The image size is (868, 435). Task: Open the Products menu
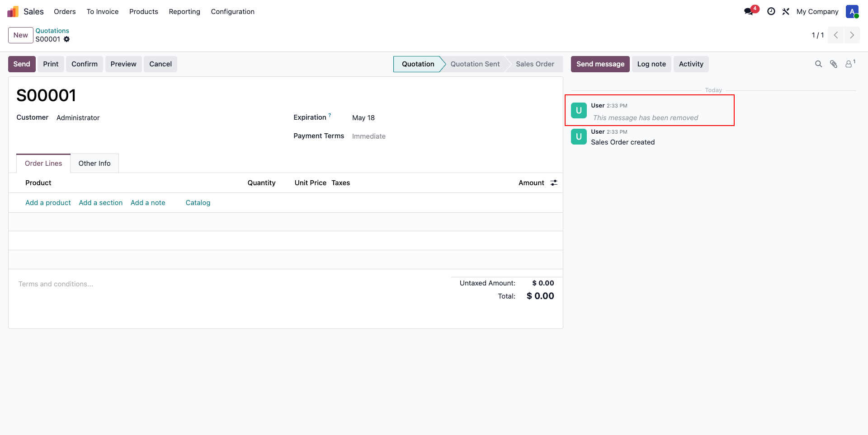(x=144, y=11)
